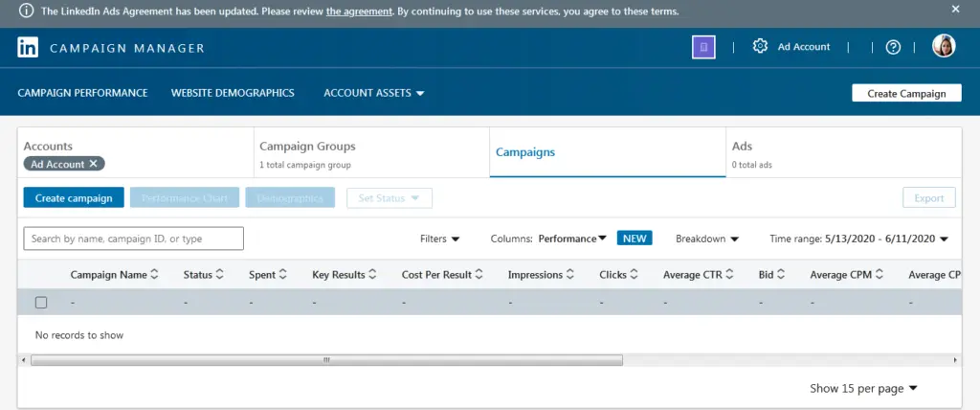Viewport: 980px width, 410px height.
Task: Click the campaign search input field
Action: [x=134, y=239]
